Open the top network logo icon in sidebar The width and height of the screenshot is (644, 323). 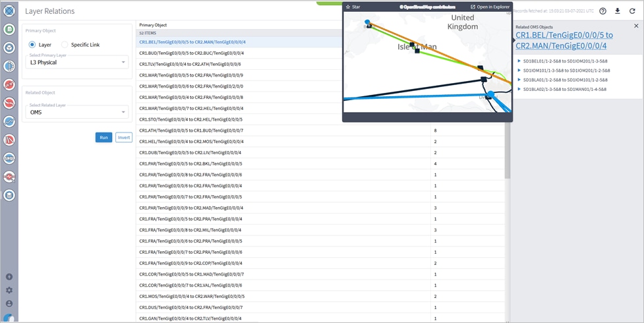pos(9,11)
